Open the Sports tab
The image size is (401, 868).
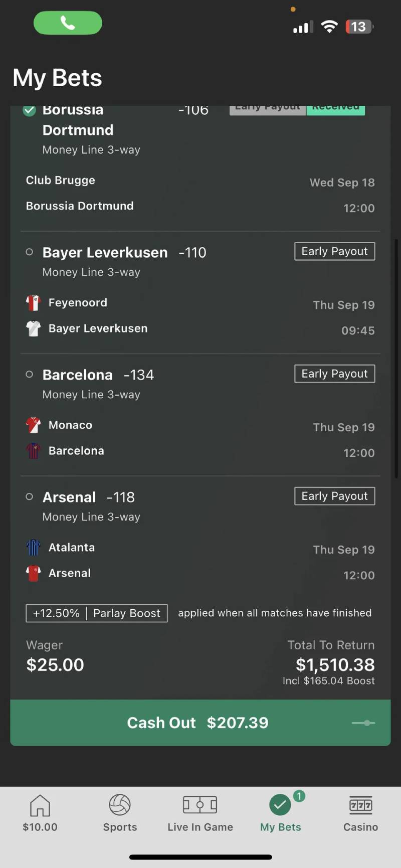120,813
